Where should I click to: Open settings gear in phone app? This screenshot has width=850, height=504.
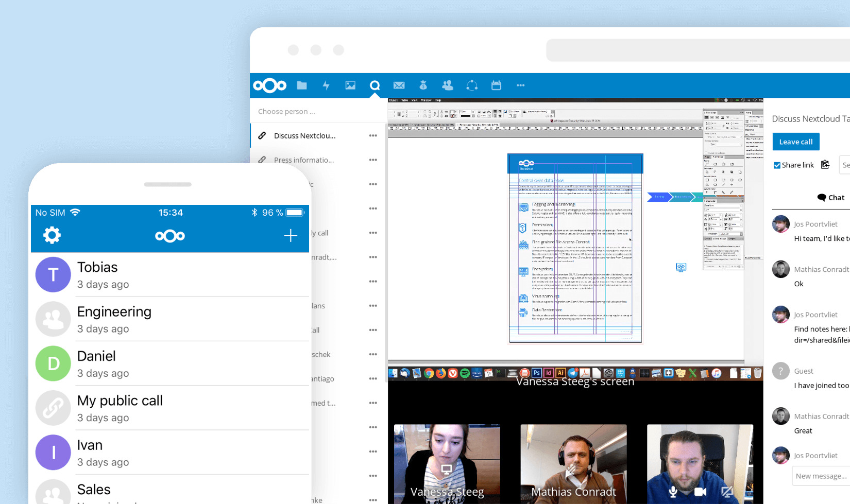(52, 235)
